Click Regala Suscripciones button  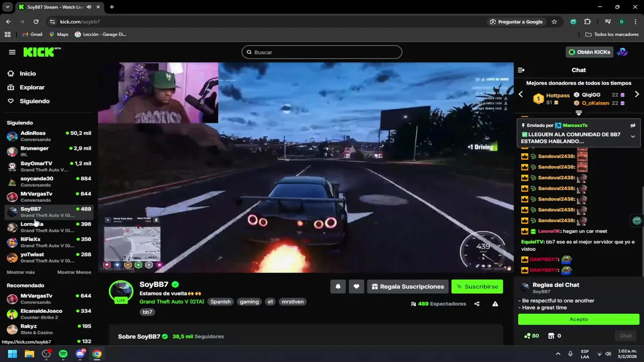click(x=408, y=287)
